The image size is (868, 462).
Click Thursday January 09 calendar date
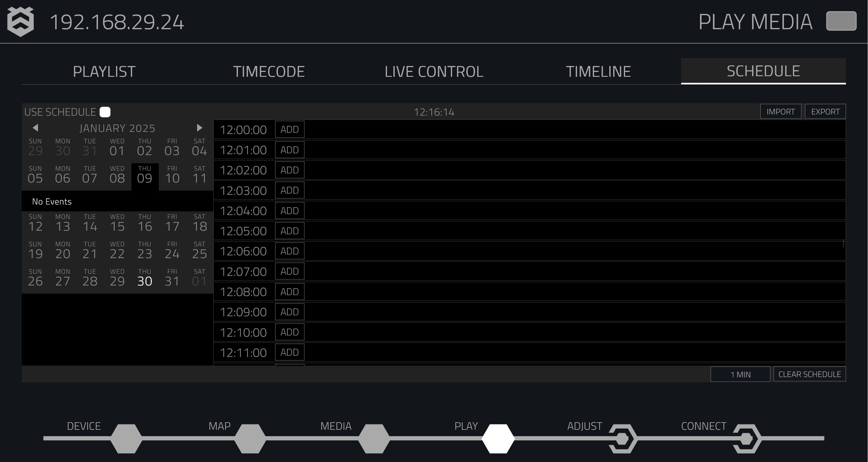144,174
